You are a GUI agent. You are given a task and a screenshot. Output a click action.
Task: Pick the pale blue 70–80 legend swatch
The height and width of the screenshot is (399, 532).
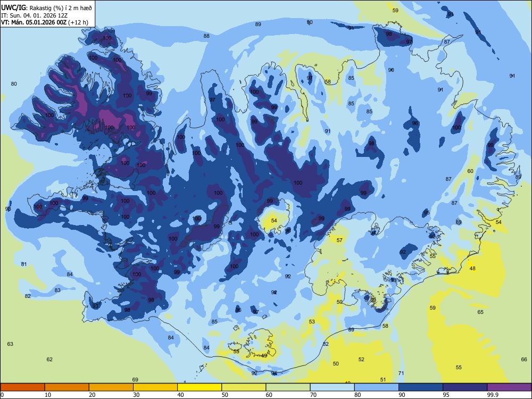(332, 387)
